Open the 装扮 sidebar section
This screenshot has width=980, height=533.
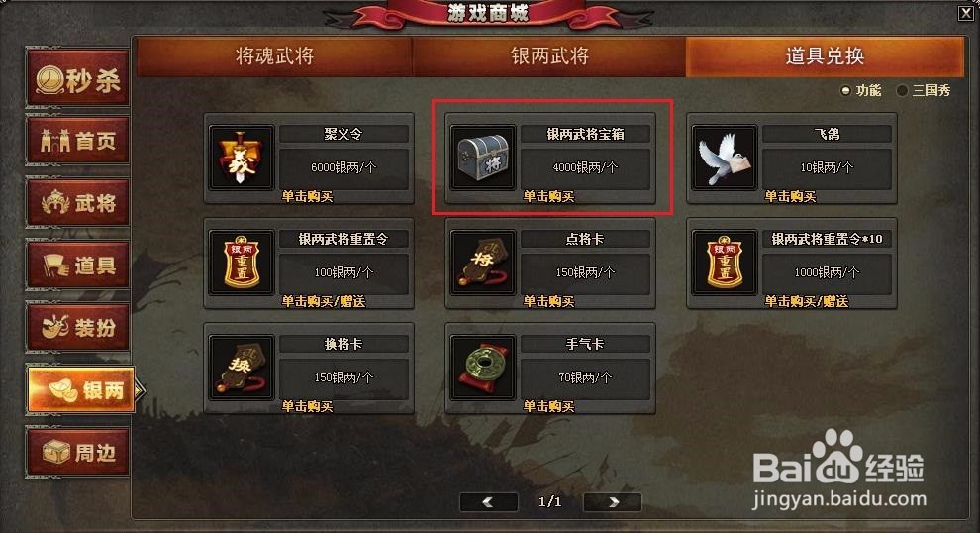(x=78, y=327)
